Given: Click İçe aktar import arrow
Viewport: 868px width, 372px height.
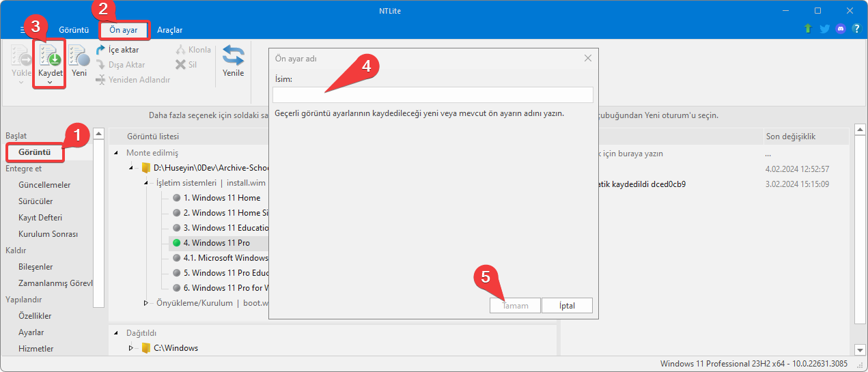Looking at the screenshot, I should [100, 50].
